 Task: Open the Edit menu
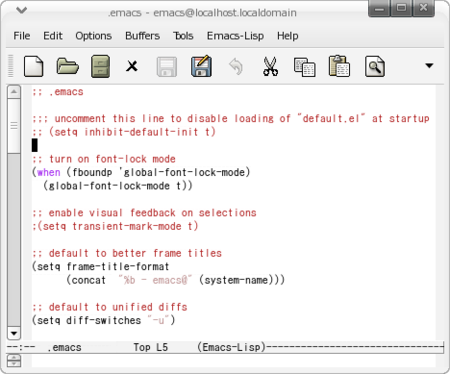click(x=53, y=36)
